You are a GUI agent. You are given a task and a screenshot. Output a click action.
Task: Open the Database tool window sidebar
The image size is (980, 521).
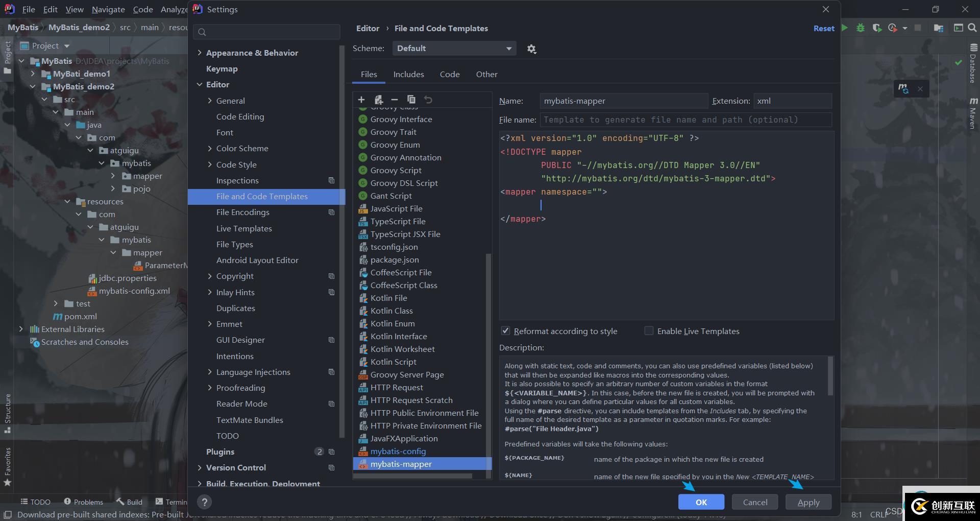(x=973, y=63)
